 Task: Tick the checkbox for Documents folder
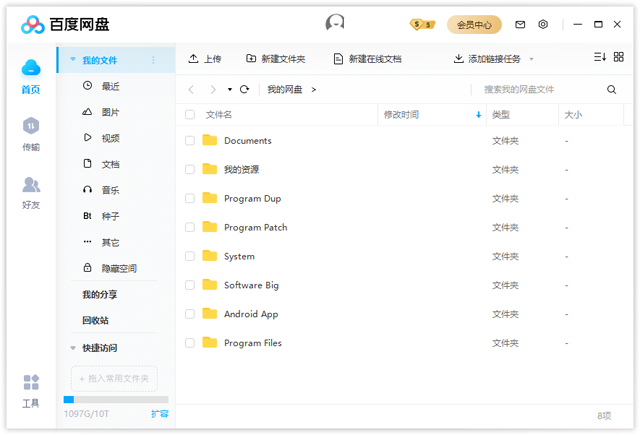tap(190, 141)
